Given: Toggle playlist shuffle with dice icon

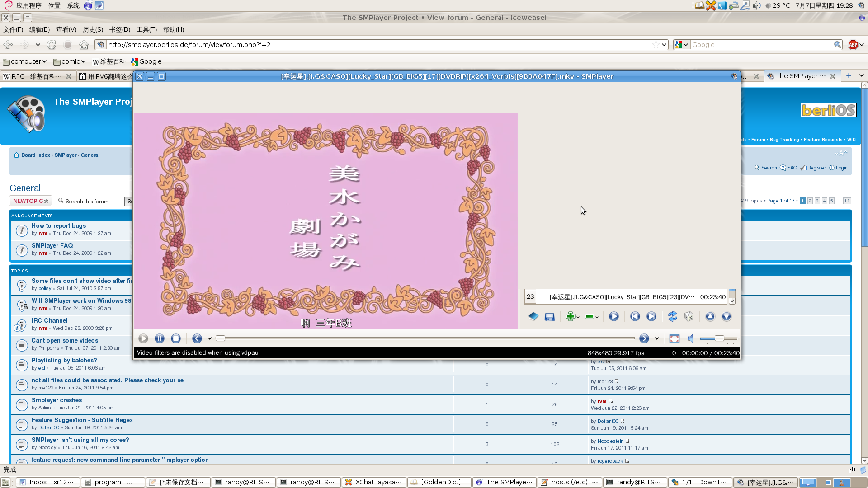Looking at the screenshot, I should point(689,316).
